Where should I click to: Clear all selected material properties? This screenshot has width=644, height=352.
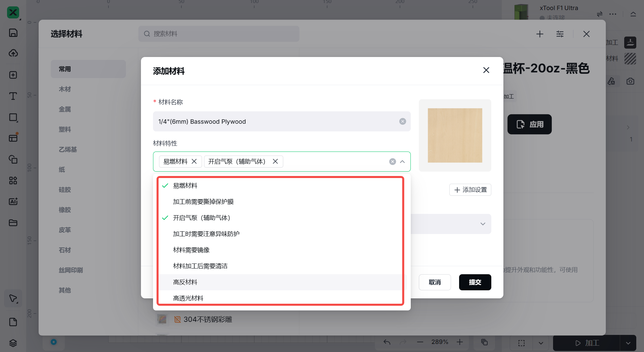pyautogui.click(x=392, y=162)
